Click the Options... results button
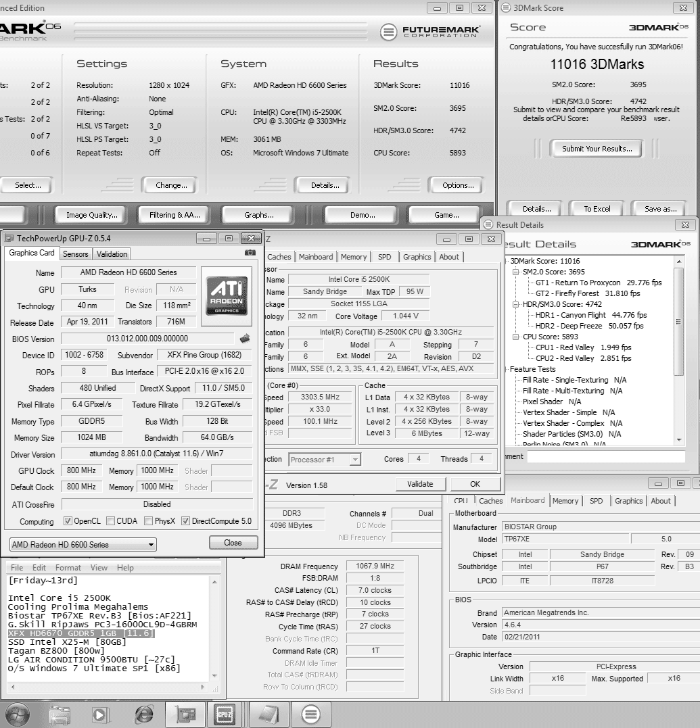This screenshot has width=700, height=728. (458, 185)
